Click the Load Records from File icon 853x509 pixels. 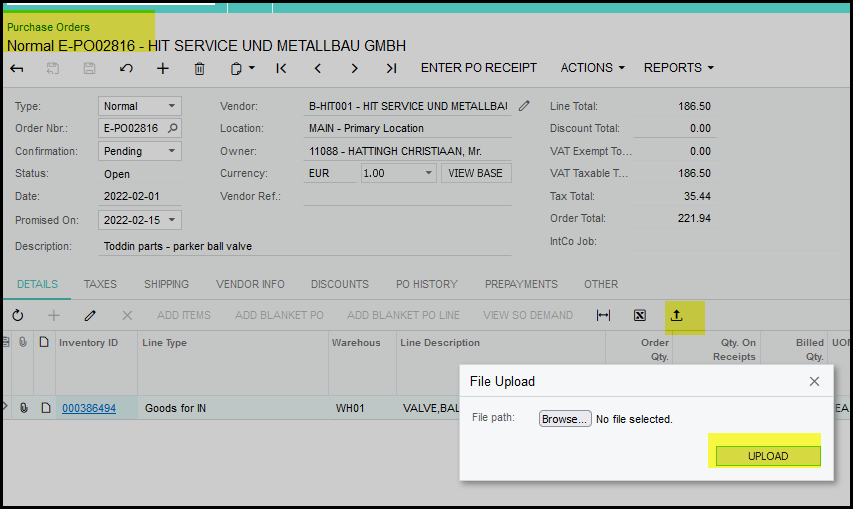click(676, 315)
